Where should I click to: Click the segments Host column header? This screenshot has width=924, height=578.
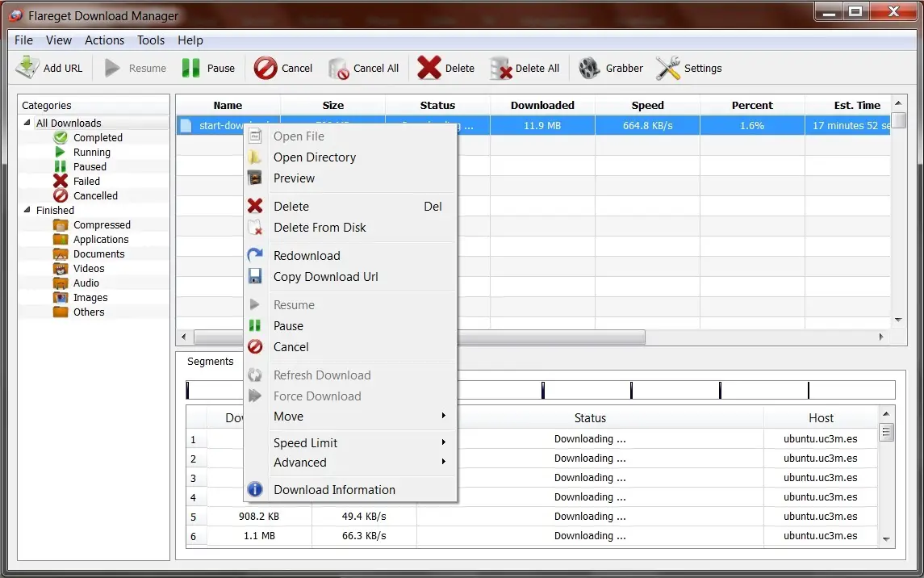coord(821,417)
